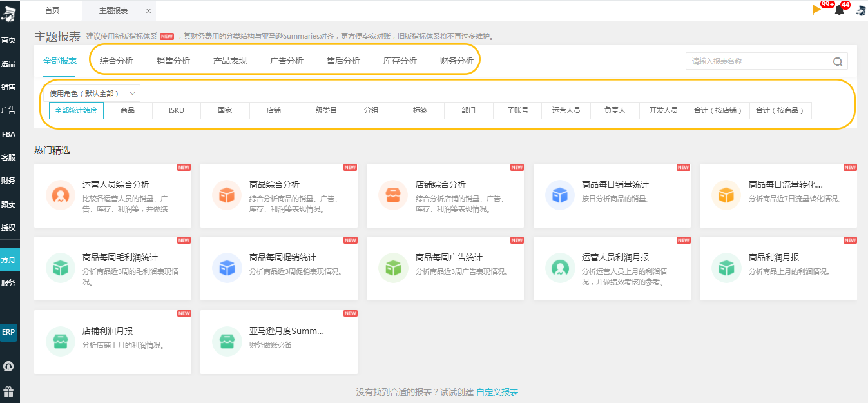Filter reports by 商品 dimension
Viewport: 868px width, 403px height.
(x=128, y=110)
